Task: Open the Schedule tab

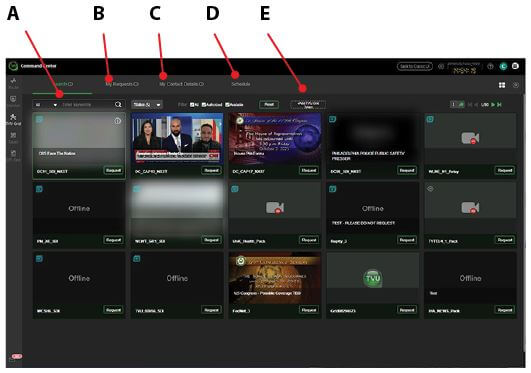Action: [x=241, y=84]
